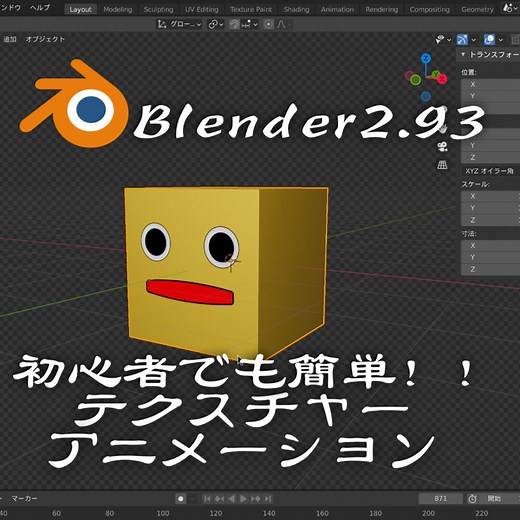Screen dimensions: 520x520
Task: Click the 寸法 Y value field
Action: coord(490,257)
